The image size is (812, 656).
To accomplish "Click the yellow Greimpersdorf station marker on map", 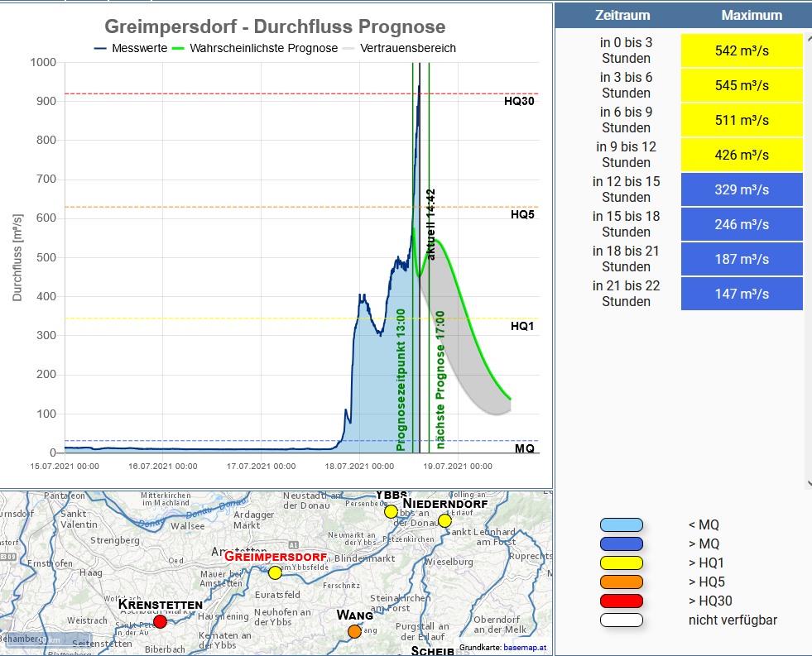I will click(x=275, y=572).
